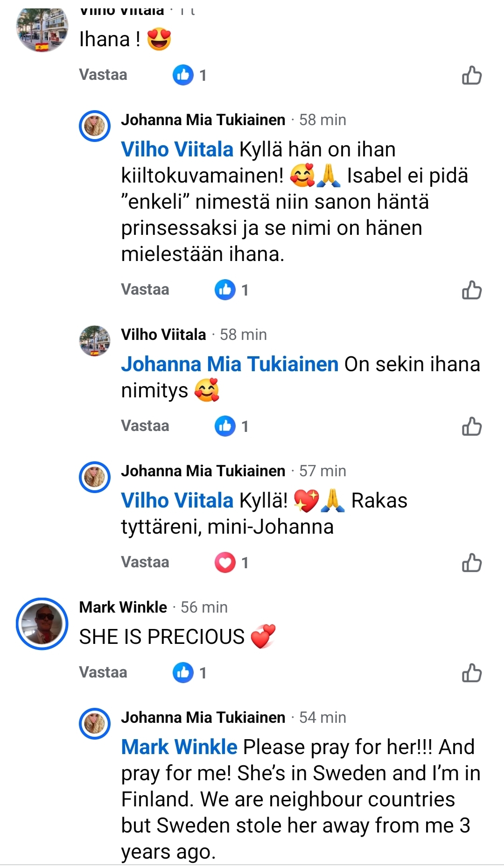504x868 pixels.
Task: Open Johanna's avatar on the 57 min reply
Action: pyautogui.click(x=95, y=477)
